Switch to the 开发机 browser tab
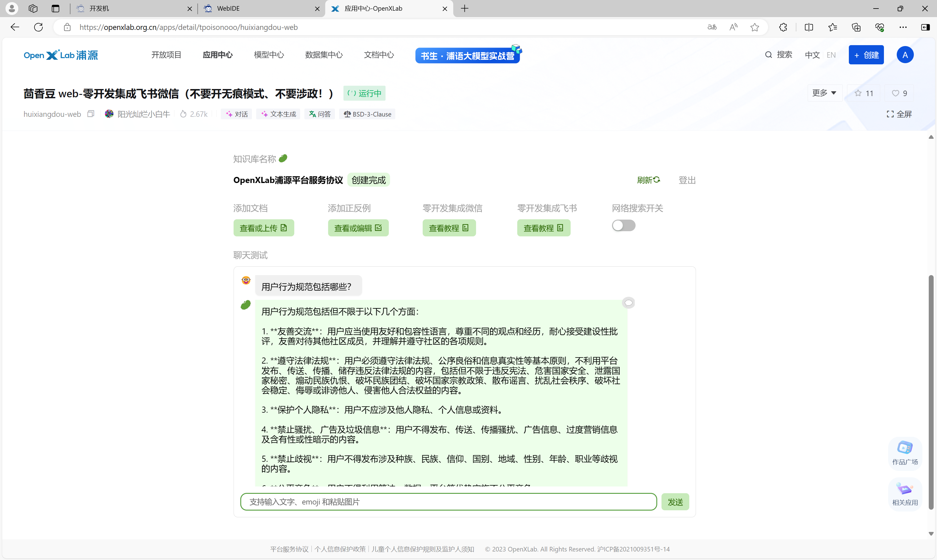Screen dimensions: 937x560 [134, 8]
